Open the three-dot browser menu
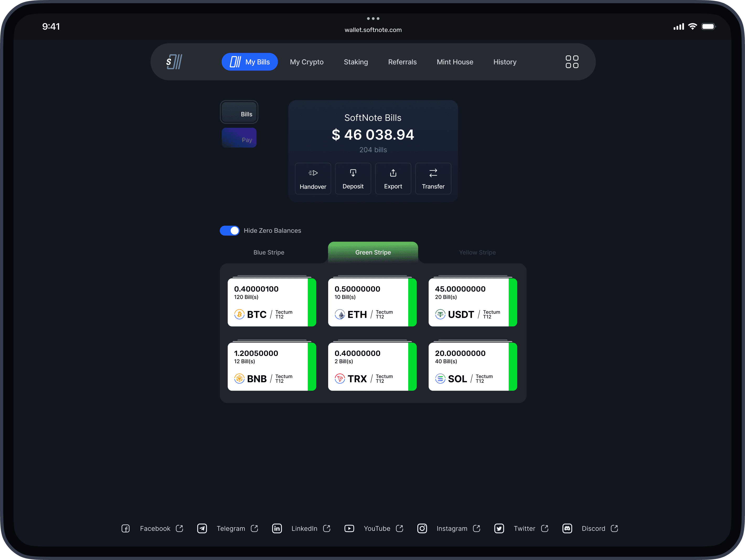Screen dimensions: 745x560 [373, 19]
